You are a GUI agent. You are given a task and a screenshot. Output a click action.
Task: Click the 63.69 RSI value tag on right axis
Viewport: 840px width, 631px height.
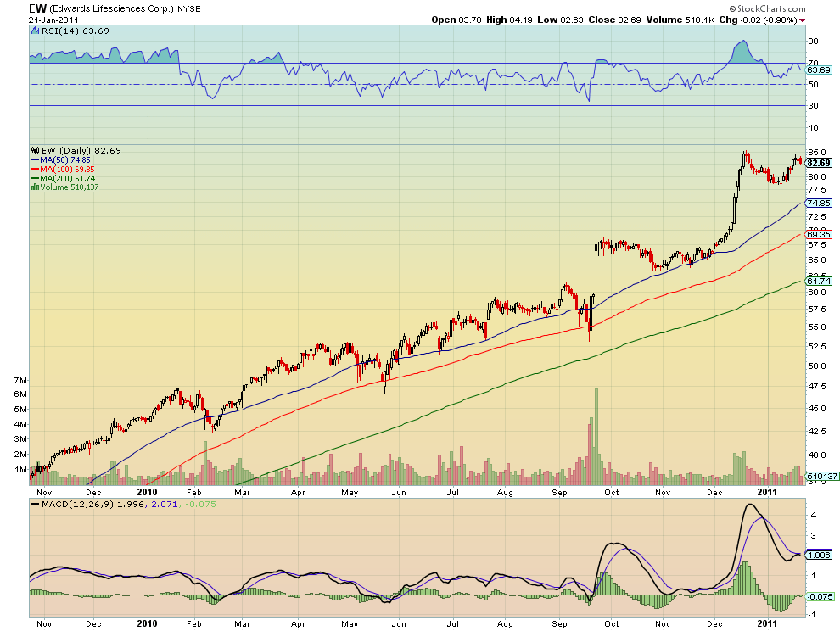819,70
